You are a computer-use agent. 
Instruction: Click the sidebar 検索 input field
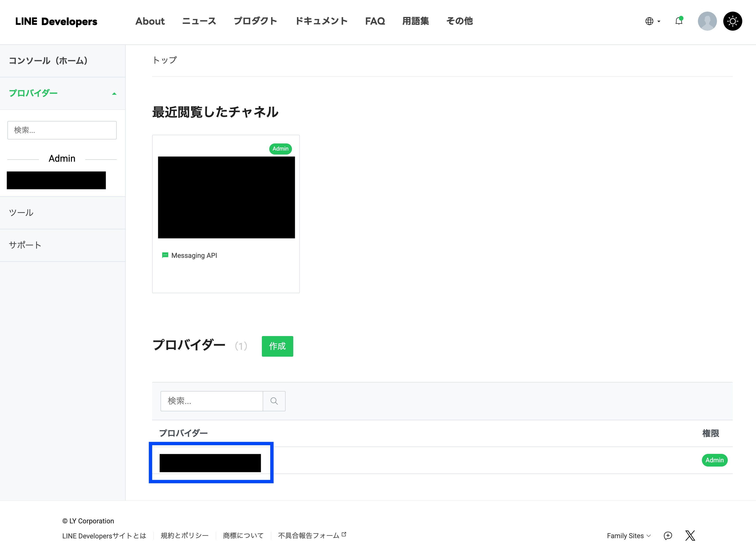click(62, 130)
